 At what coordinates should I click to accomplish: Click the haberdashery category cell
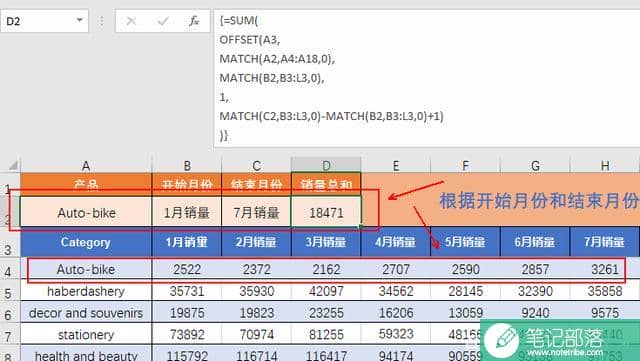tap(86, 291)
